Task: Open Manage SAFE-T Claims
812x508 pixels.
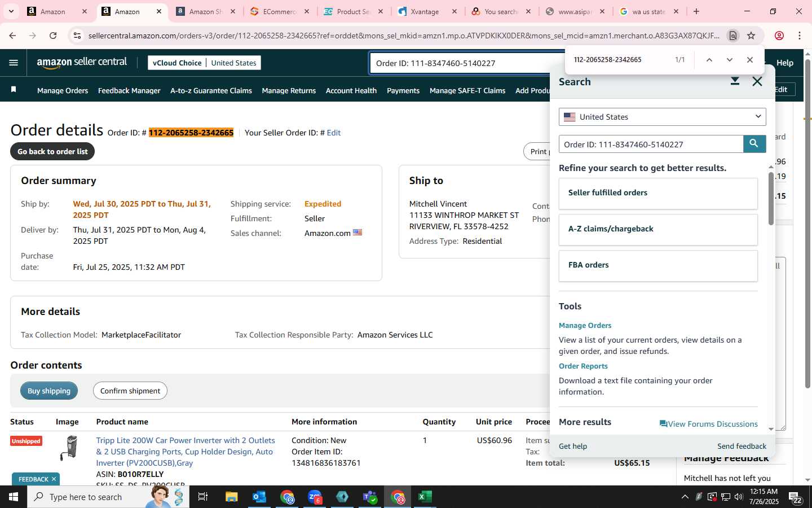Action: [467, 90]
